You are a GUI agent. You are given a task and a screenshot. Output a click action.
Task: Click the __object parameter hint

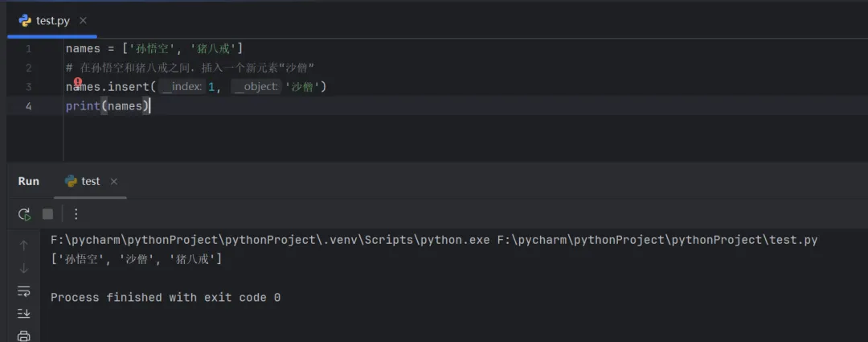click(x=256, y=87)
